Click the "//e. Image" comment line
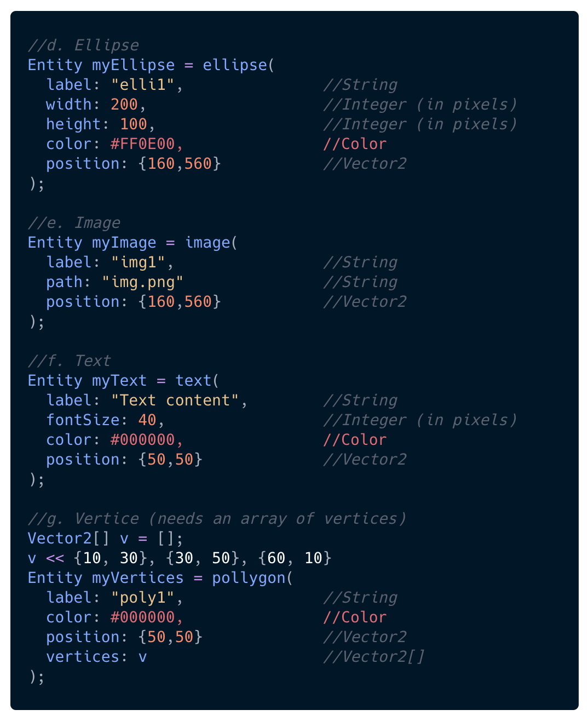 click(74, 223)
